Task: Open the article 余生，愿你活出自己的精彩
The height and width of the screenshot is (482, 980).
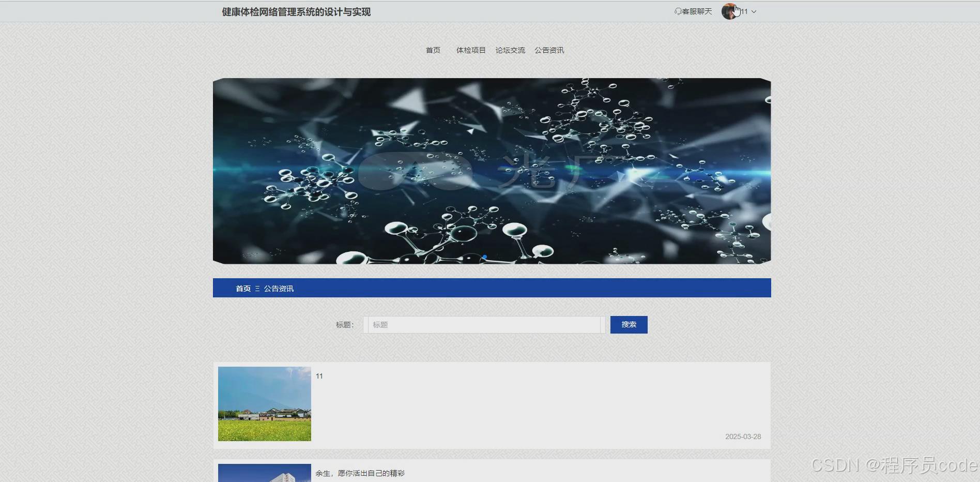Action: point(360,473)
